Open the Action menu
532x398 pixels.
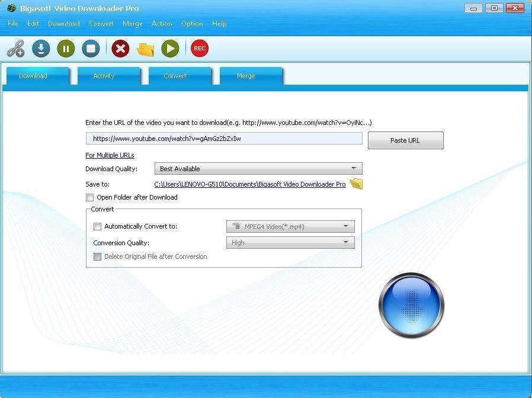tap(162, 24)
